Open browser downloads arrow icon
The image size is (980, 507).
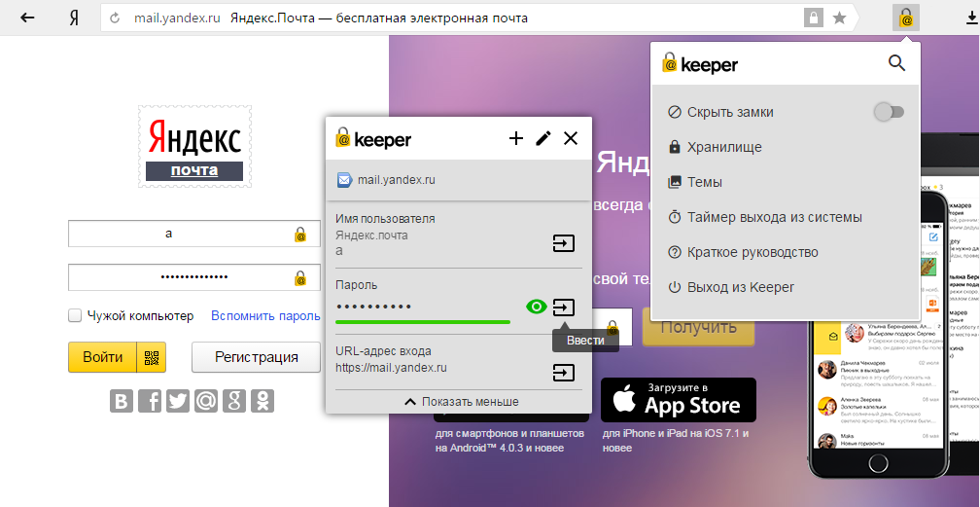[x=972, y=18]
